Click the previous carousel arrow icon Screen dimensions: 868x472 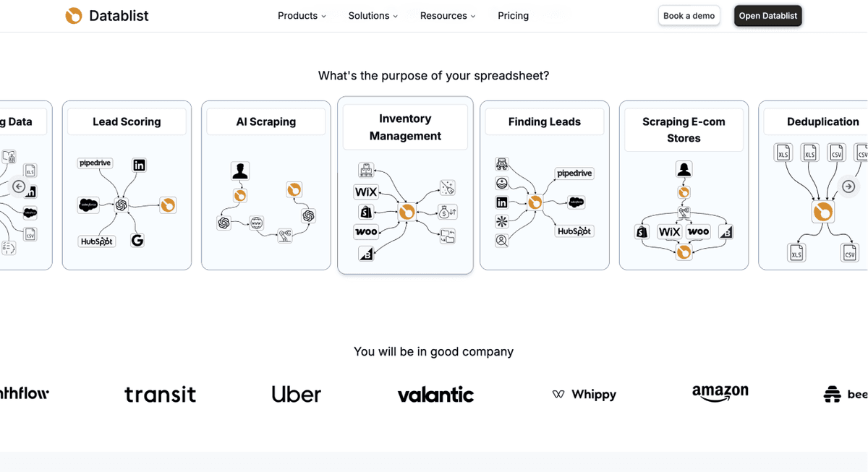click(x=19, y=186)
